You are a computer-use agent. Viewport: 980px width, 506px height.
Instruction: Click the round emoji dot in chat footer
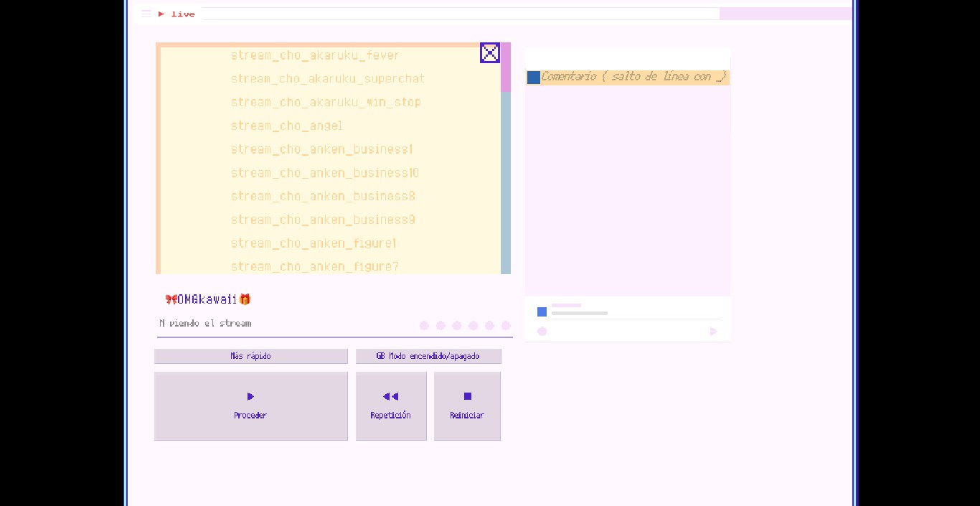[542, 332]
